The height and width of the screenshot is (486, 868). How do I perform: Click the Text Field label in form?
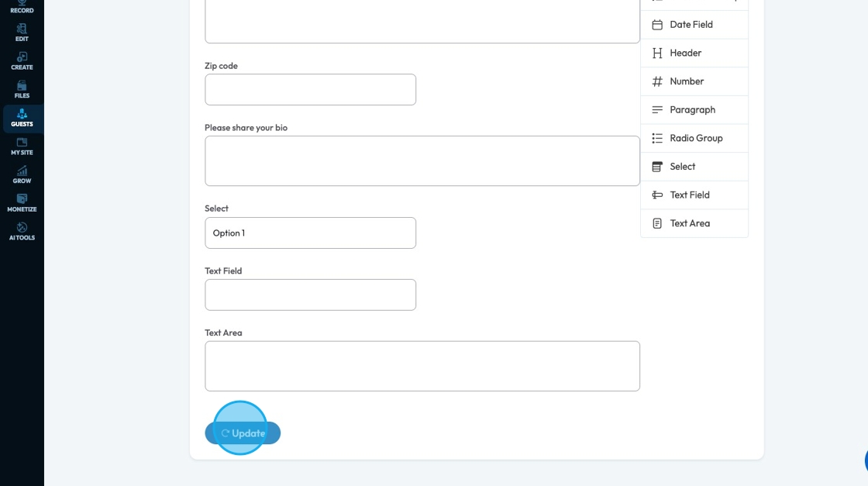pyautogui.click(x=223, y=271)
